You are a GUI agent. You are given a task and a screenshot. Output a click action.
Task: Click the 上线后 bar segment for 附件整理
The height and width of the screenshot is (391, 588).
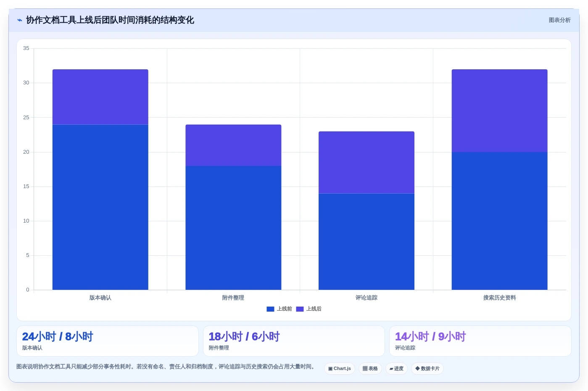[233, 145]
